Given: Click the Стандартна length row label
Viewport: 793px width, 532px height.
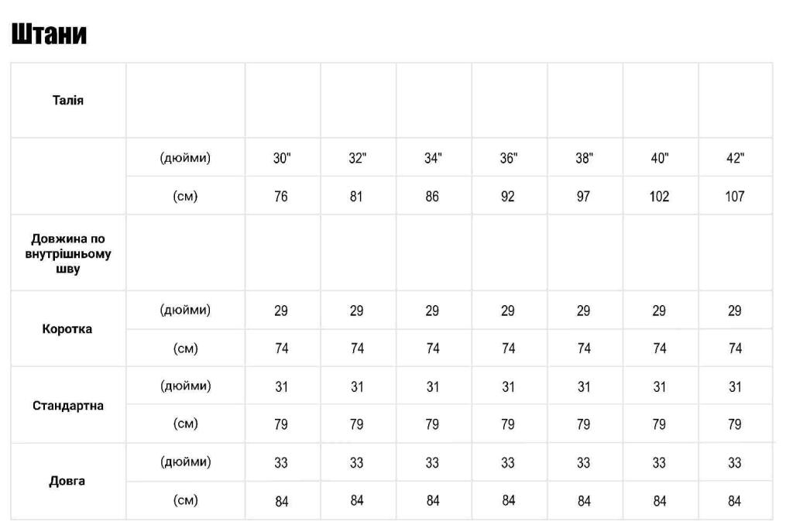Looking at the screenshot, I should 68,406.
